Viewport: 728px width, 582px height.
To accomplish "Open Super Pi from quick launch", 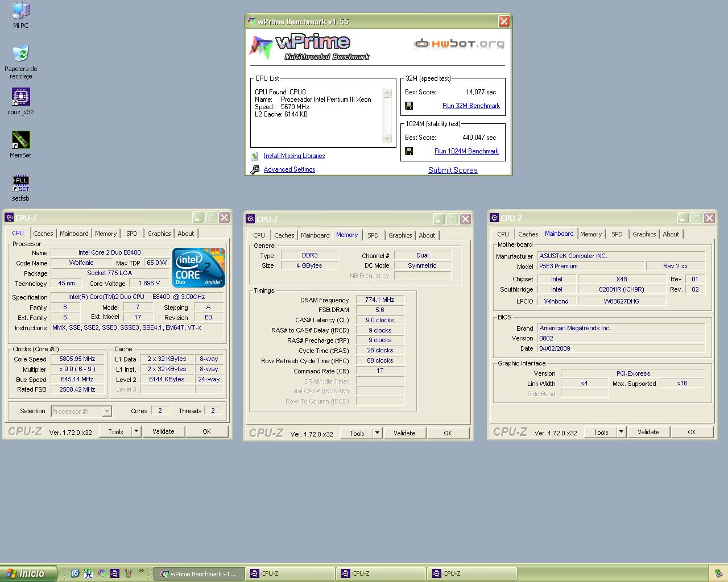I will click(88, 573).
